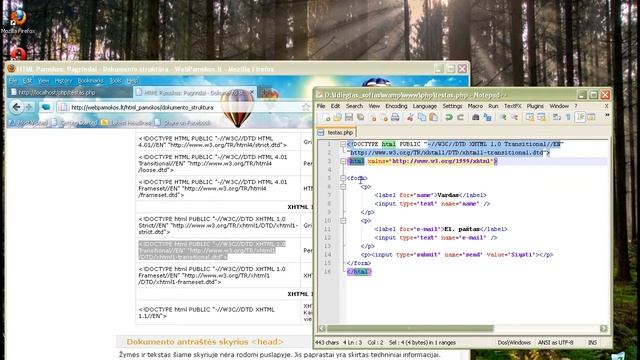Open the File menu in Notepad++

pyautogui.click(x=321, y=106)
